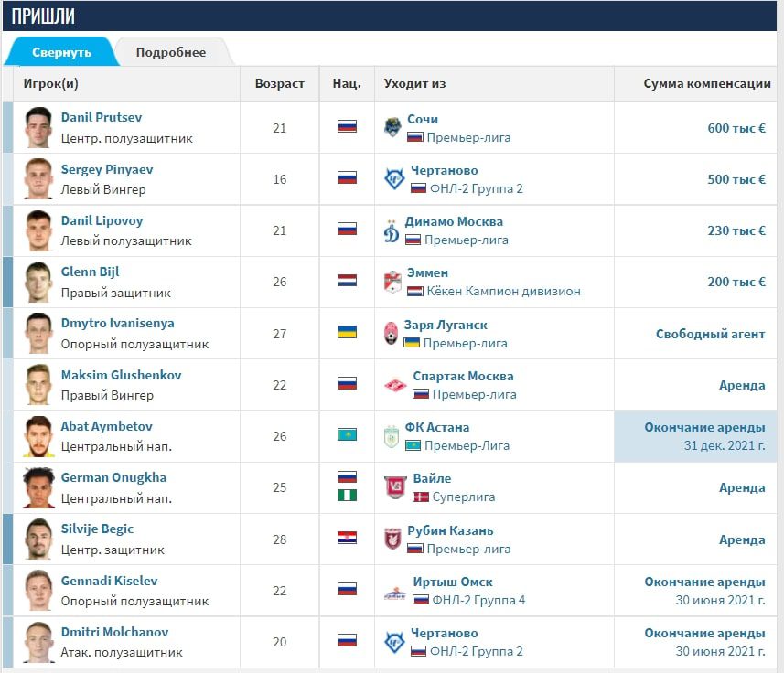Open Dmitri Molchanov player profile
The image size is (784, 673).
coord(114,632)
